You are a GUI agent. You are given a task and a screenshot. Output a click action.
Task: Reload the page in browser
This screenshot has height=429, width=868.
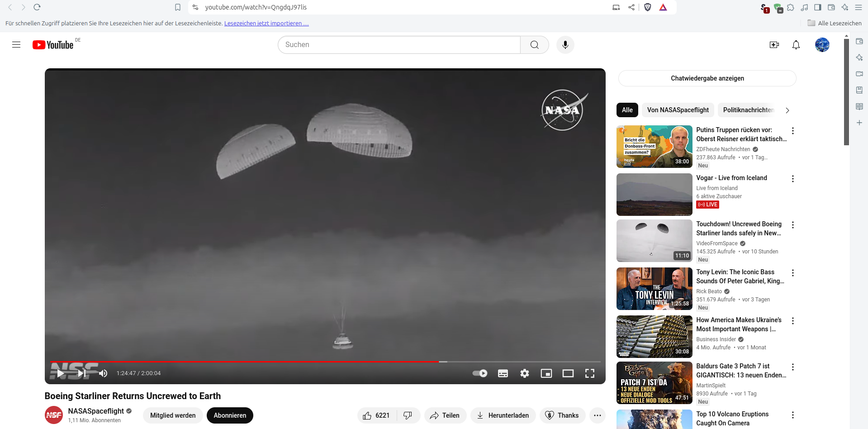pyautogui.click(x=37, y=7)
